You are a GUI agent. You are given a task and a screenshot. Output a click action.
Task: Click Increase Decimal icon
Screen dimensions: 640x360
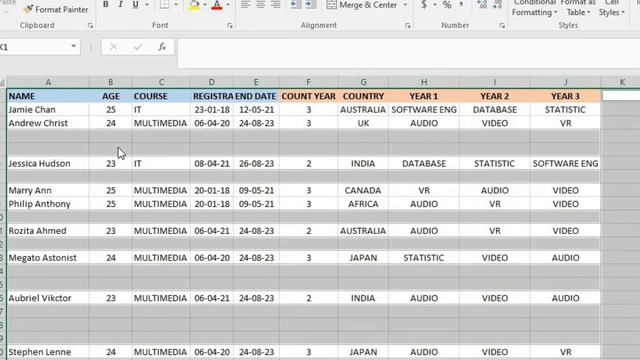[482, 5]
